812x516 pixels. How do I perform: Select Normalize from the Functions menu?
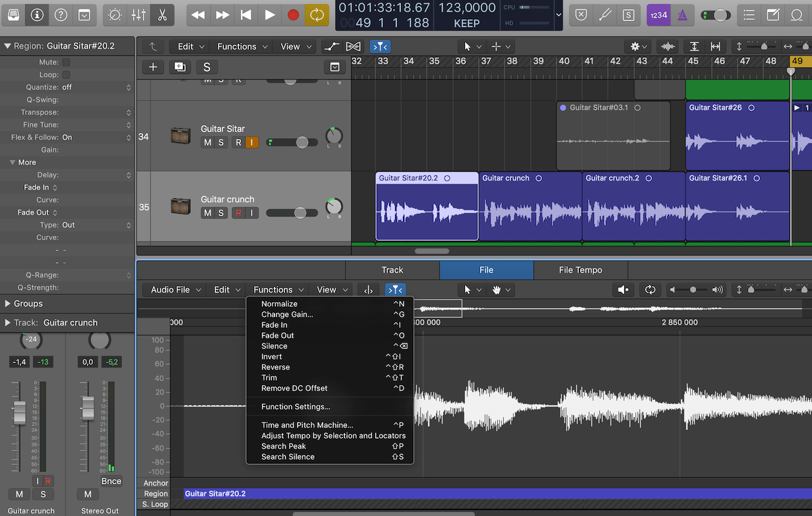click(x=279, y=304)
